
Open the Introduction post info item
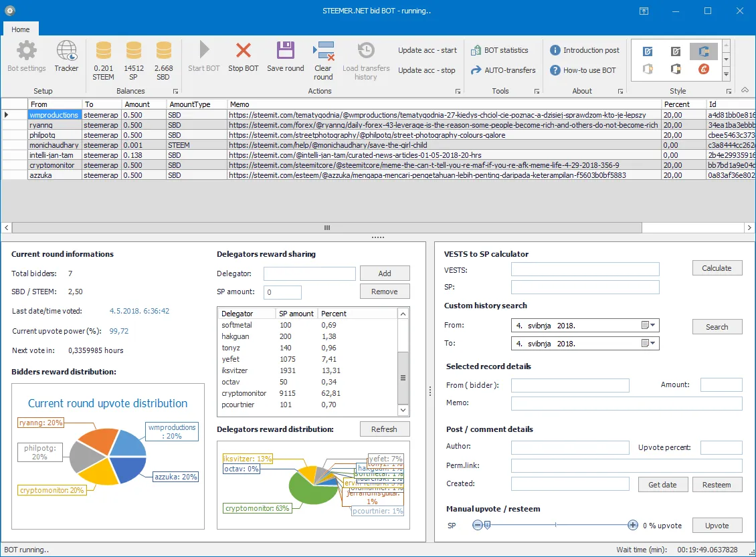point(584,50)
